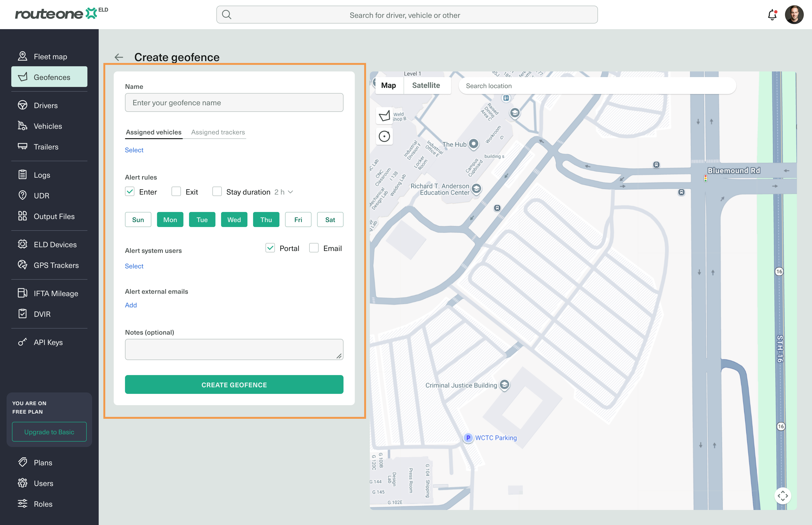
Task: Click the map pan control at bottom right
Action: pyautogui.click(x=782, y=496)
